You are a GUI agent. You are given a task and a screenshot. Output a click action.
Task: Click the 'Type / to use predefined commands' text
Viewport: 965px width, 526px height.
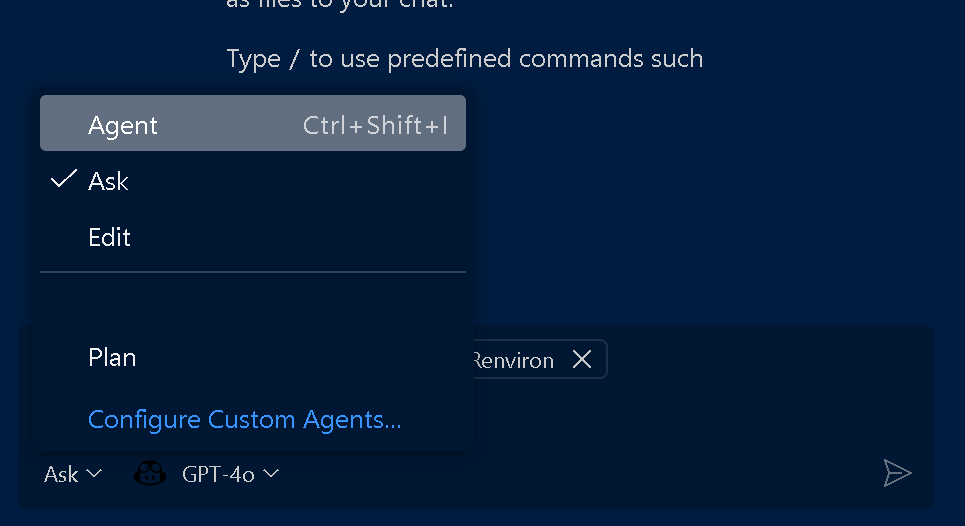464,59
